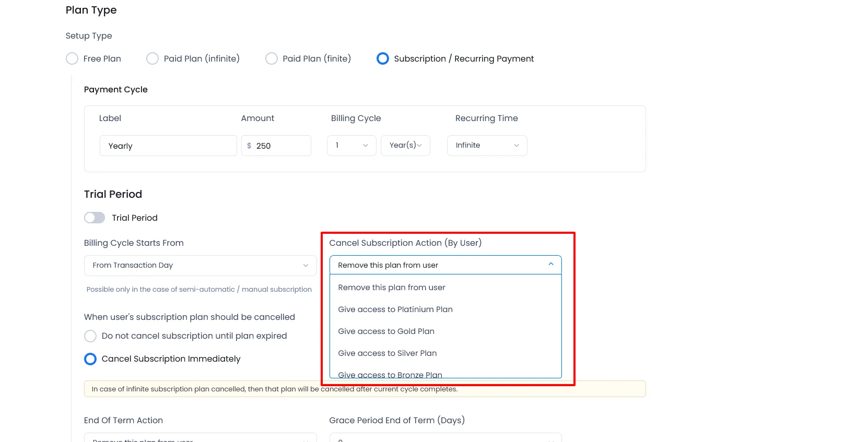The image size is (868, 442).
Task: Select 'Do not cancel subscription until plan expired'
Action: coord(90,336)
